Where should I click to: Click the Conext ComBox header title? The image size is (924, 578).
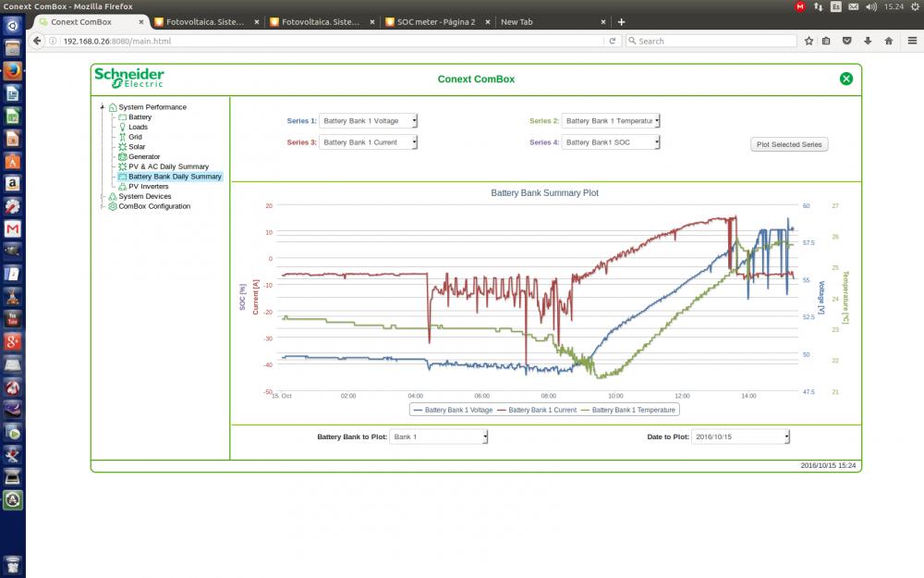click(476, 79)
